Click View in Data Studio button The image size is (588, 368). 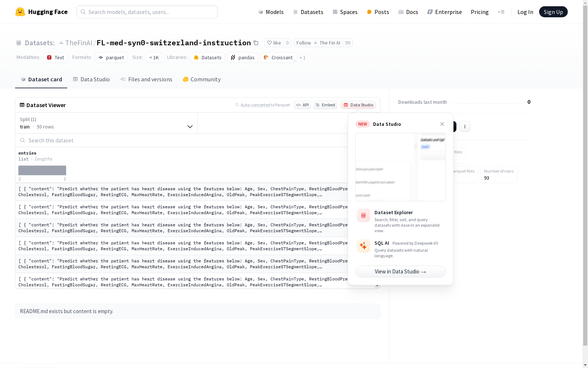pos(401,272)
